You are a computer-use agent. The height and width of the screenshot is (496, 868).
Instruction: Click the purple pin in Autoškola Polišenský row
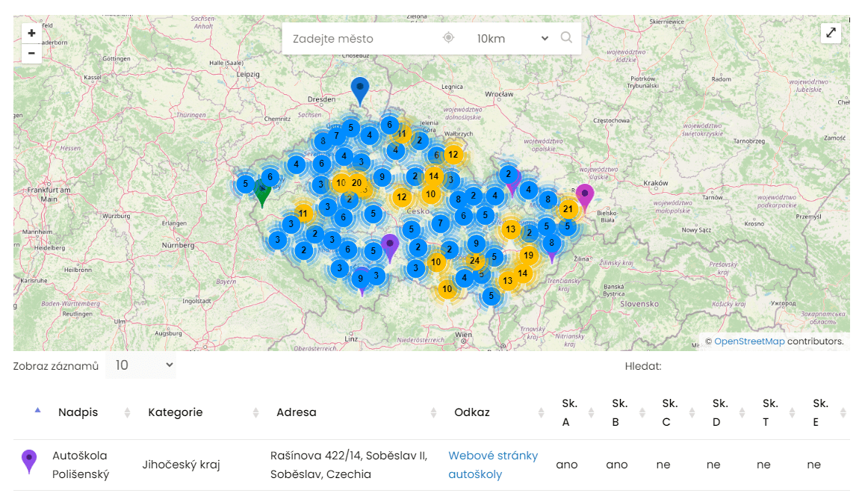[x=29, y=462]
